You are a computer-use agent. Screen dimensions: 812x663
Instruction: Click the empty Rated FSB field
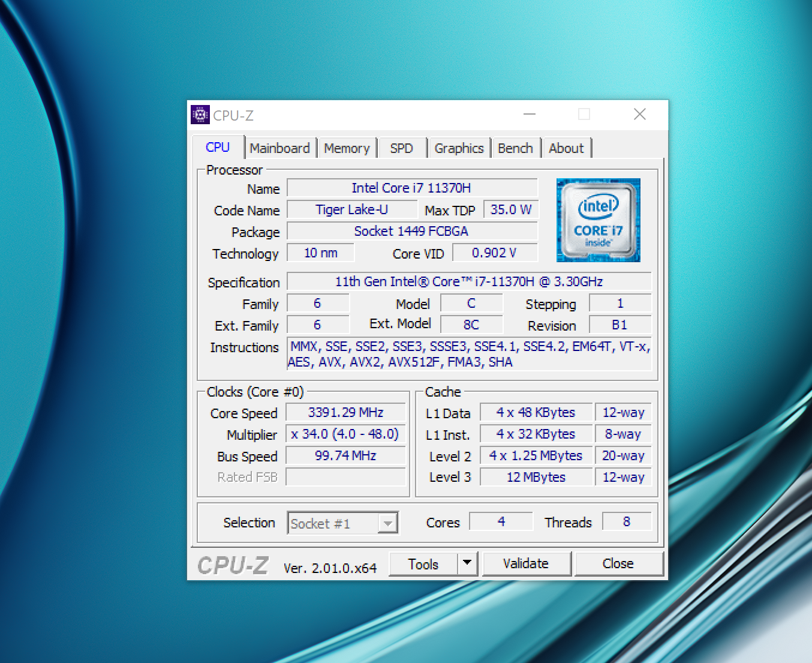click(345, 477)
